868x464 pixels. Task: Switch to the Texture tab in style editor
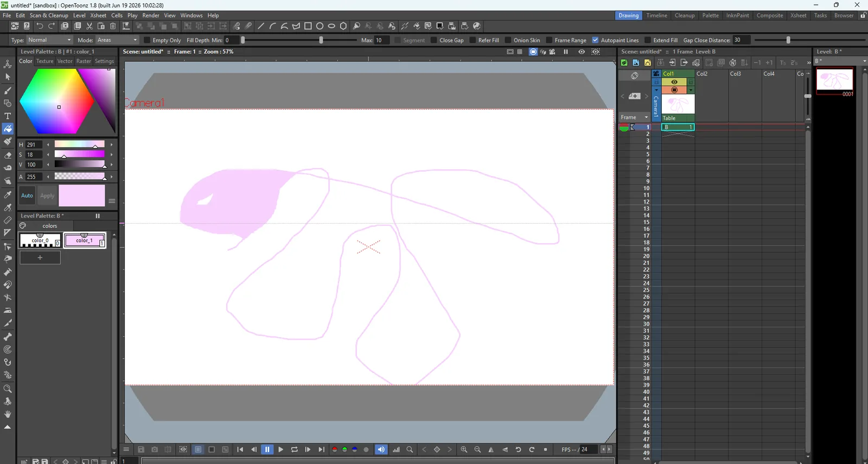pyautogui.click(x=45, y=61)
